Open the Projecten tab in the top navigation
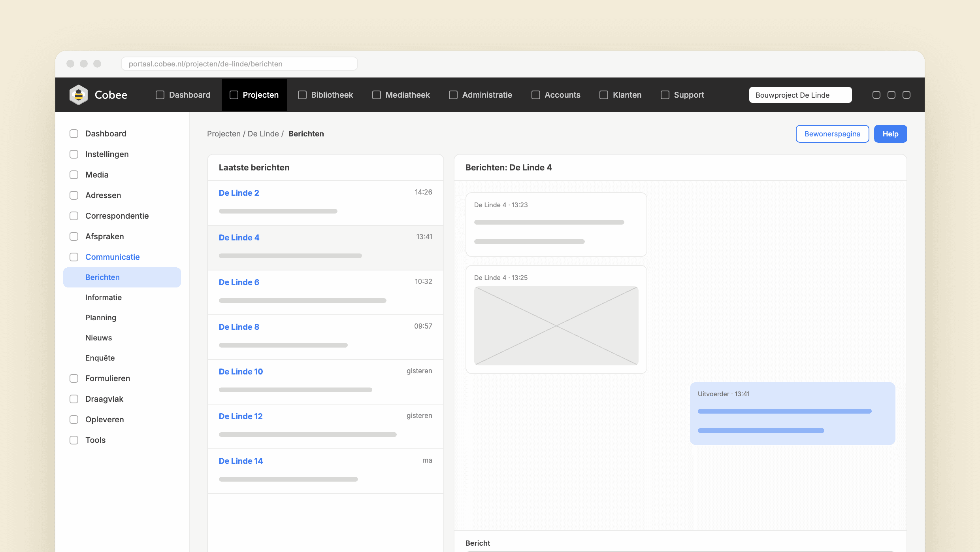This screenshot has height=552, width=980. [x=254, y=95]
